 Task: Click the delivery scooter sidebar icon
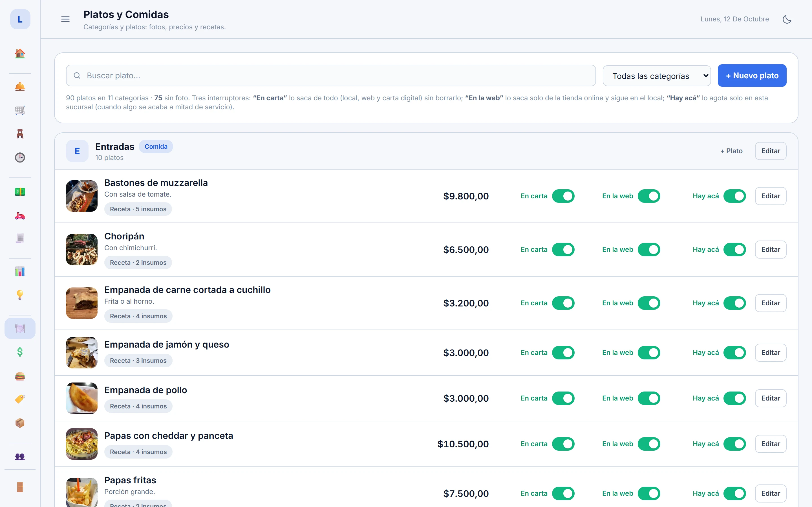point(20,215)
